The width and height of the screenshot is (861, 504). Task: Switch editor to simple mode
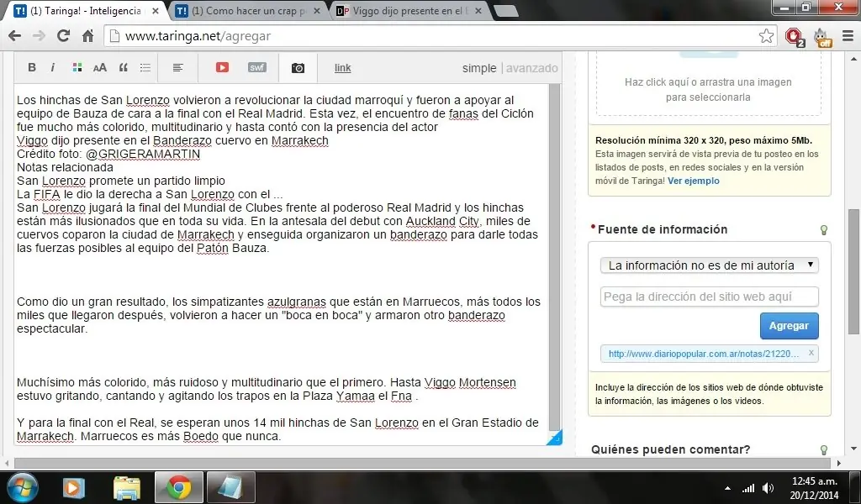point(478,68)
